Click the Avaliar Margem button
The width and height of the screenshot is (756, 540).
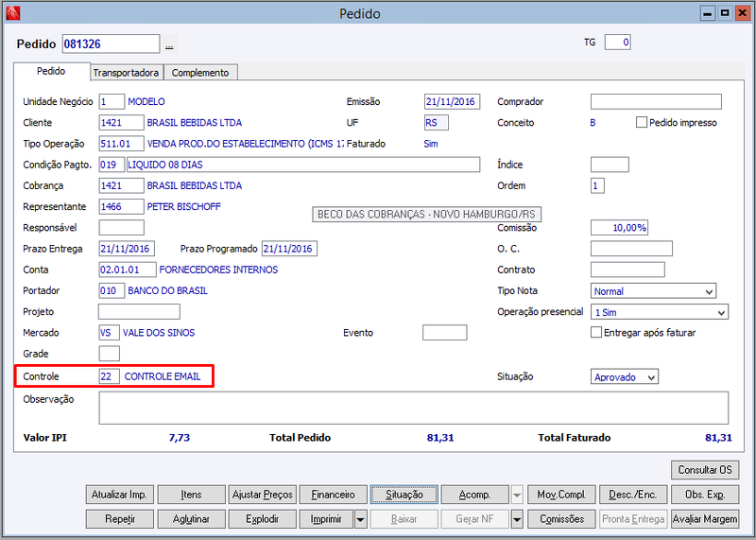click(705, 519)
